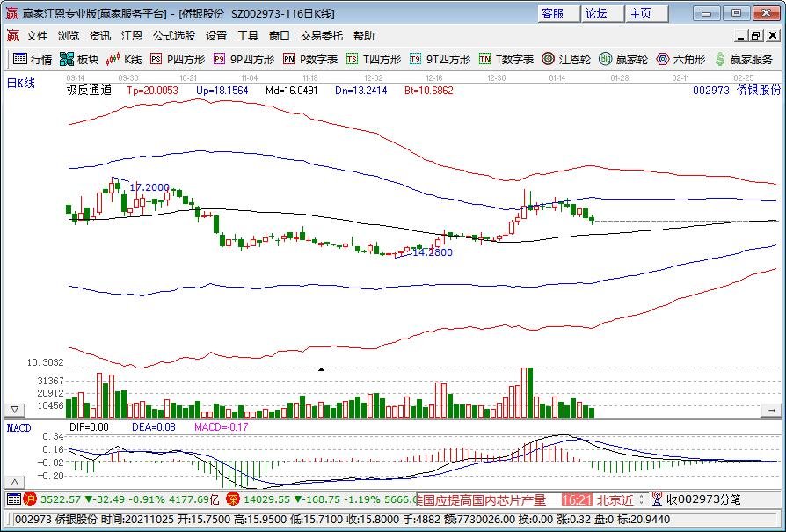
Task: Restore the inner chart window
Action: coord(755,35)
